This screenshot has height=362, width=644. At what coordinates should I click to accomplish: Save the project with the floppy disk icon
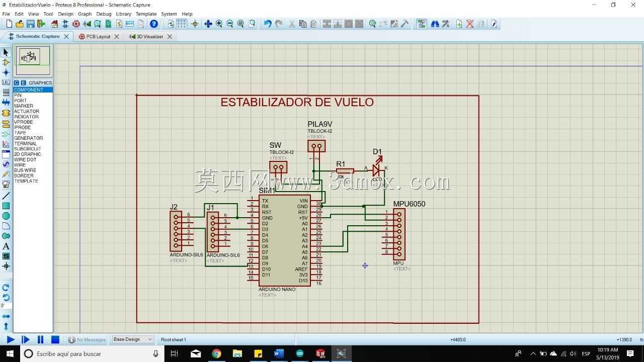(x=30, y=24)
